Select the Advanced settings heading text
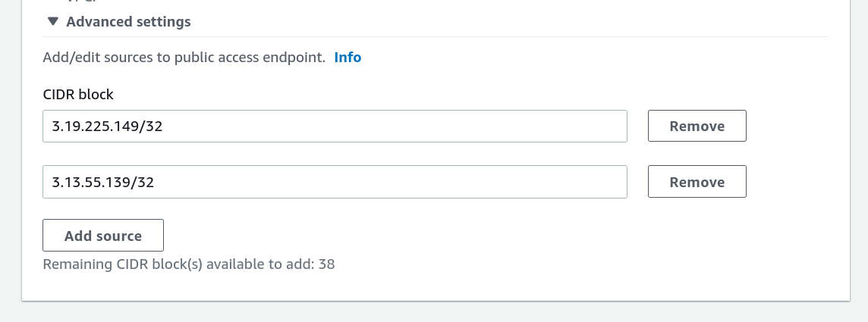The image size is (868, 322). click(128, 22)
